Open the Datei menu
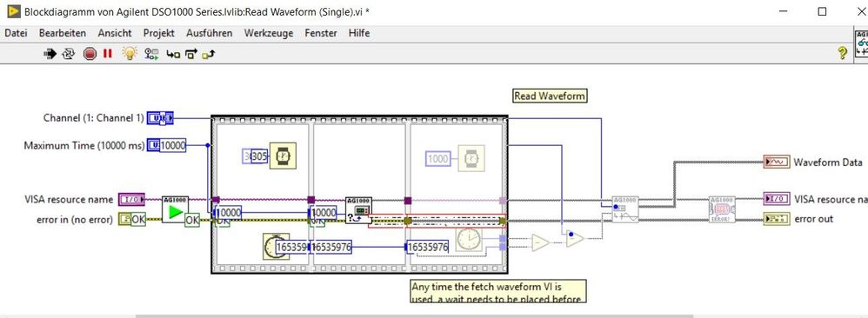 tap(16, 33)
